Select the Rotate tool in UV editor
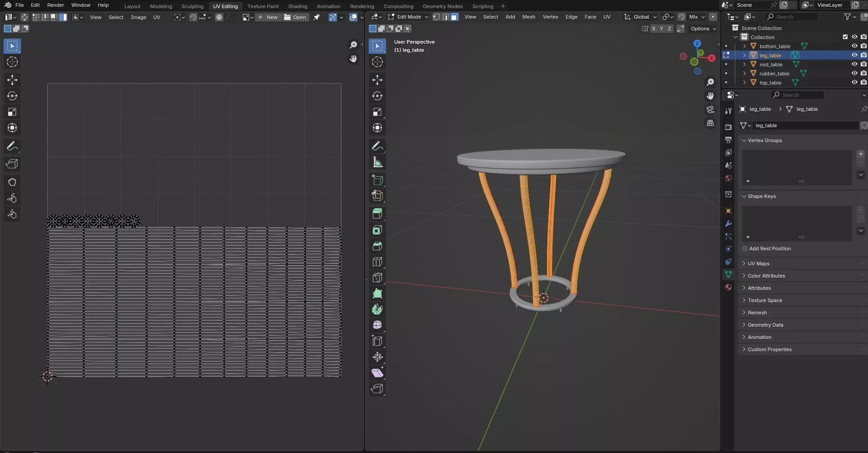 pos(12,96)
